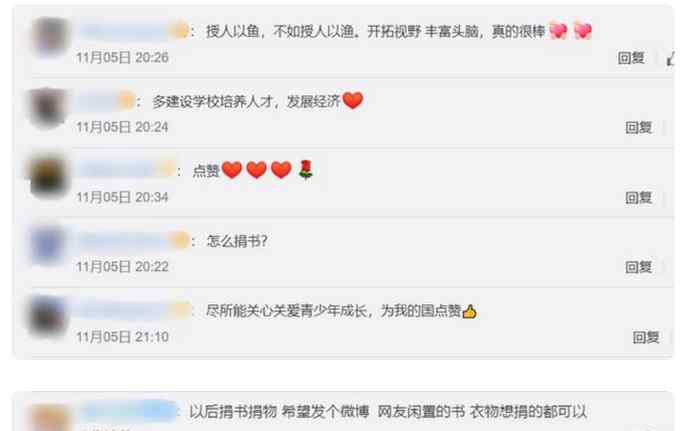Open avatar of the 以后捐书捐物 commenter
The height and width of the screenshot is (431, 680).
(x=51, y=418)
